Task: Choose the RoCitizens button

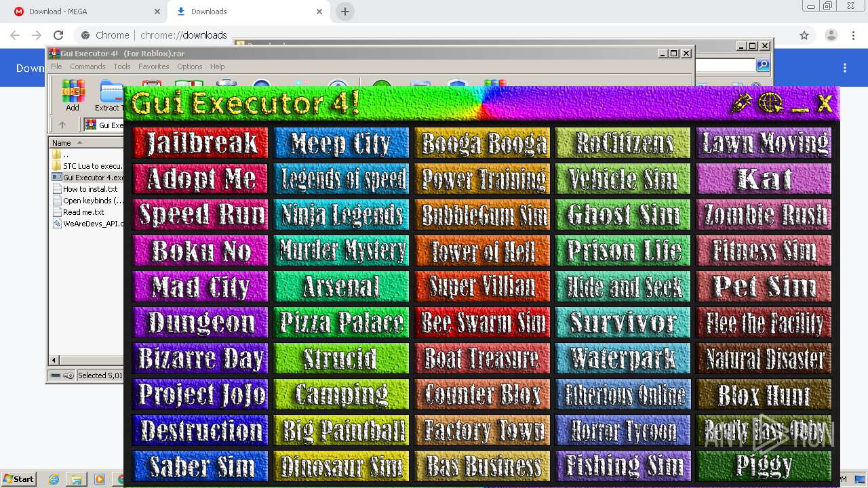Action: [x=623, y=143]
